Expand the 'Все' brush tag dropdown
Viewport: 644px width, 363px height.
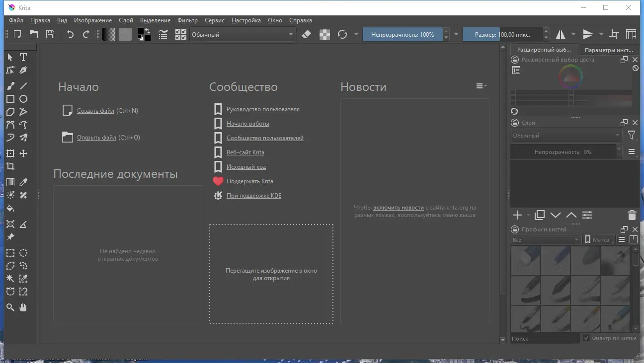point(546,240)
